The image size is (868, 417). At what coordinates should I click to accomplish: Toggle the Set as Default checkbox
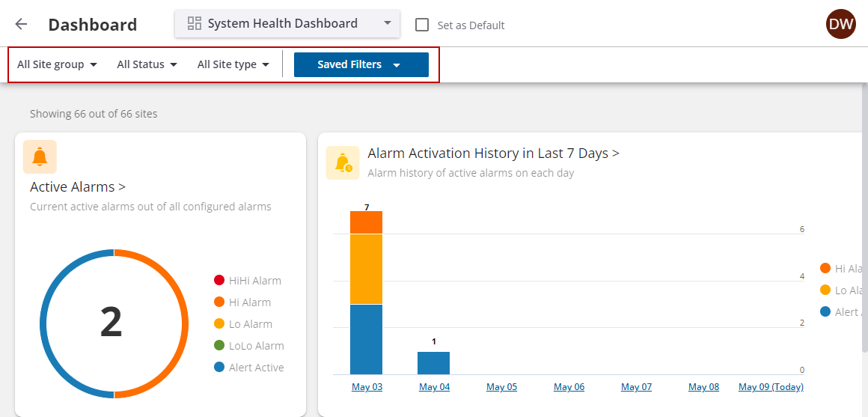point(422,25)
